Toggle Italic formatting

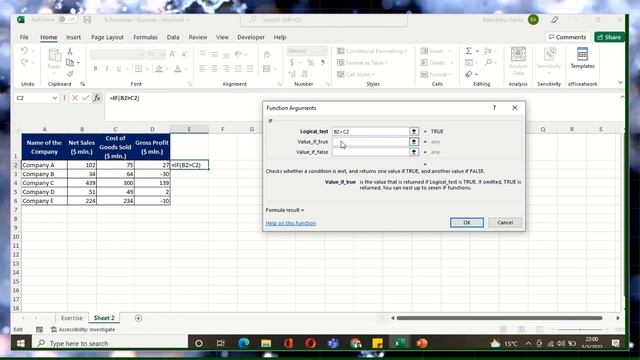(107, 69)
